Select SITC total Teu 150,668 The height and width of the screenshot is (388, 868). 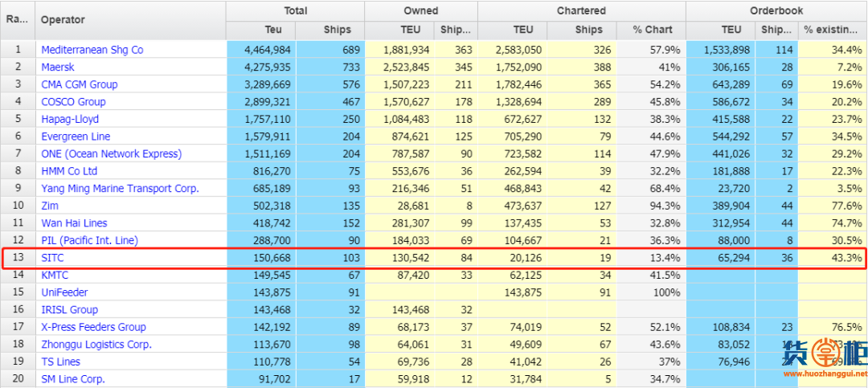pyautogui.click(x=260, y=258)
